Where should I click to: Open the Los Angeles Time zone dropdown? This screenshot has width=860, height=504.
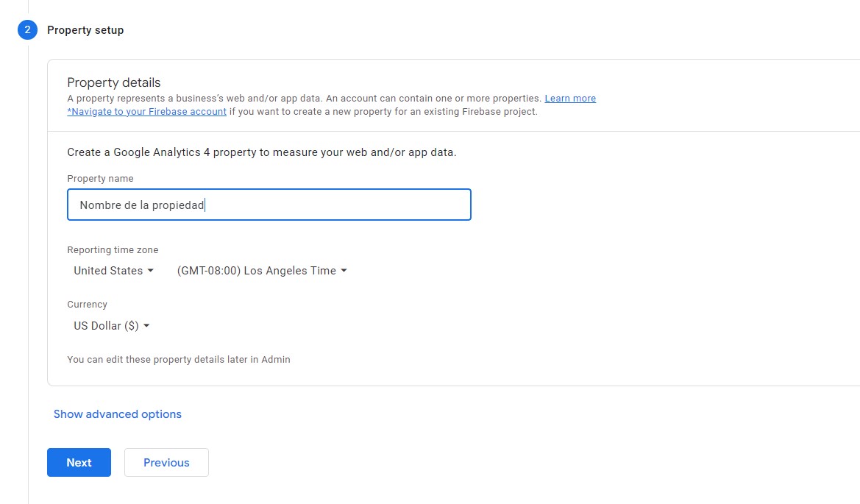click(262, 271)
